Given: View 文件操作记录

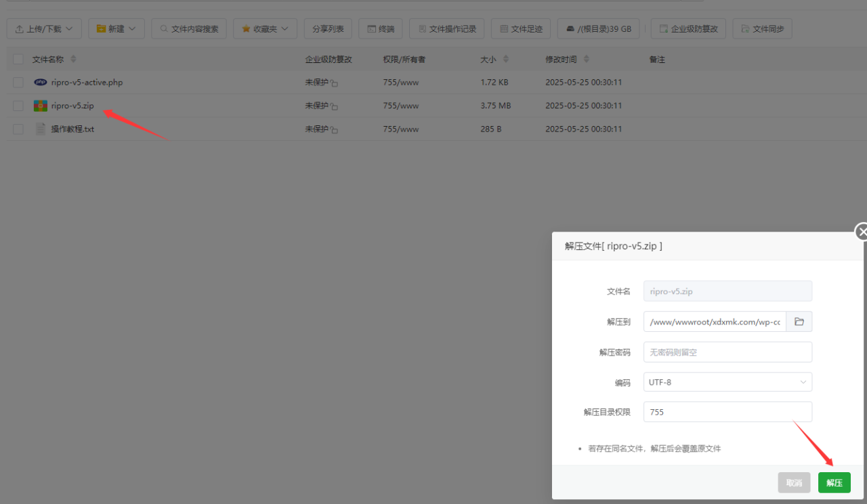Looking at the screenshot, I should [447, 28].
